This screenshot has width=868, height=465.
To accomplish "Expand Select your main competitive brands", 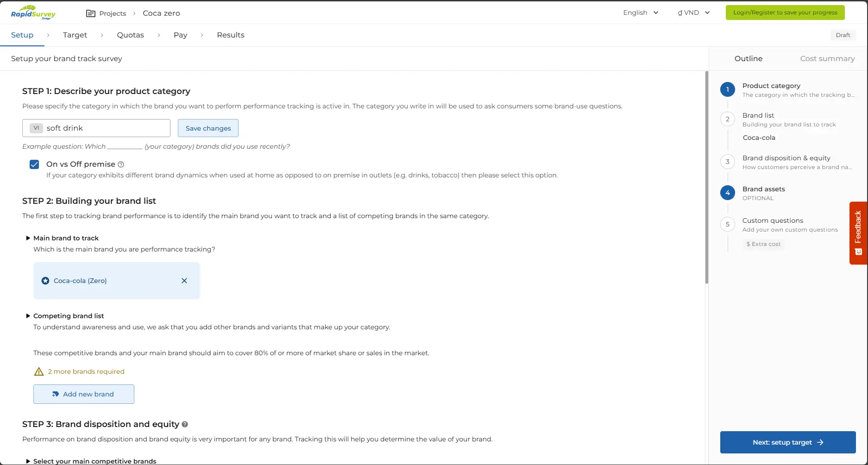I will 28,461.
